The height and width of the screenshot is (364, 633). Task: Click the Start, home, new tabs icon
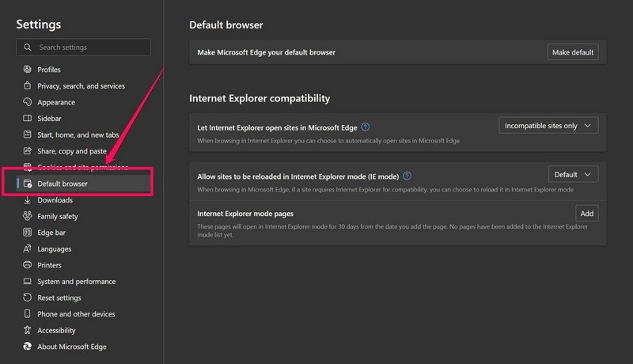click(x=27, y=135)
